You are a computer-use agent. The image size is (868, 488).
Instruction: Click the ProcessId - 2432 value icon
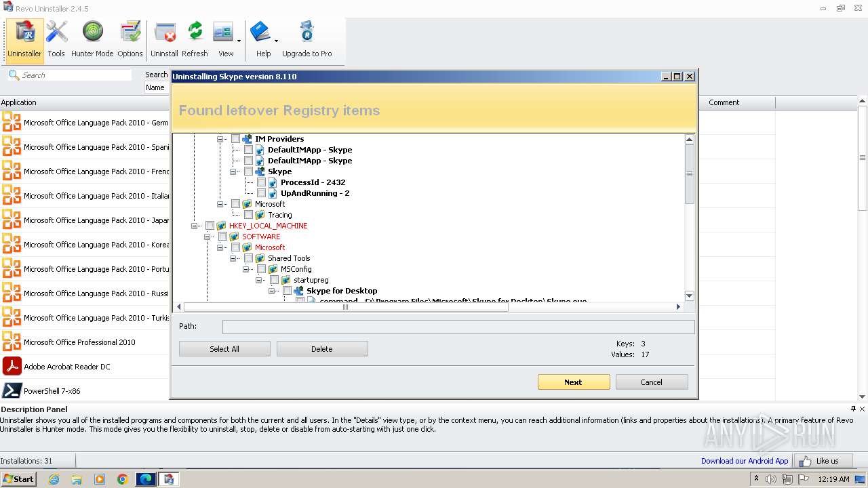coord(273,182)
